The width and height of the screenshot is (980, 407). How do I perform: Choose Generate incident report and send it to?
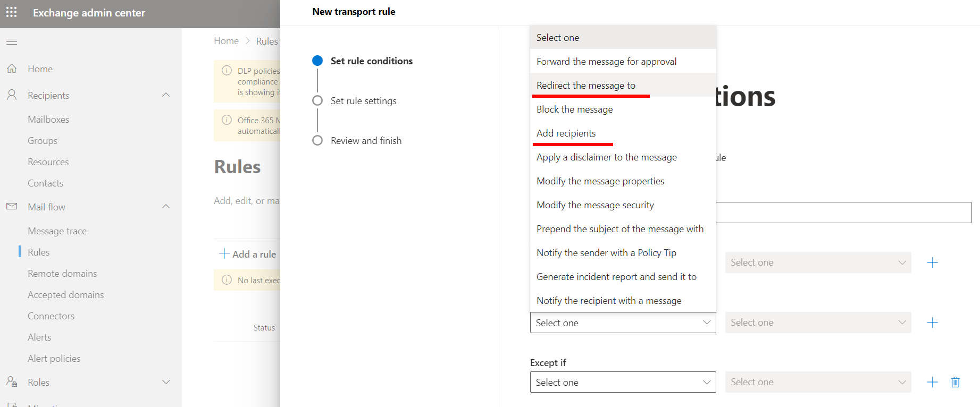623,276
